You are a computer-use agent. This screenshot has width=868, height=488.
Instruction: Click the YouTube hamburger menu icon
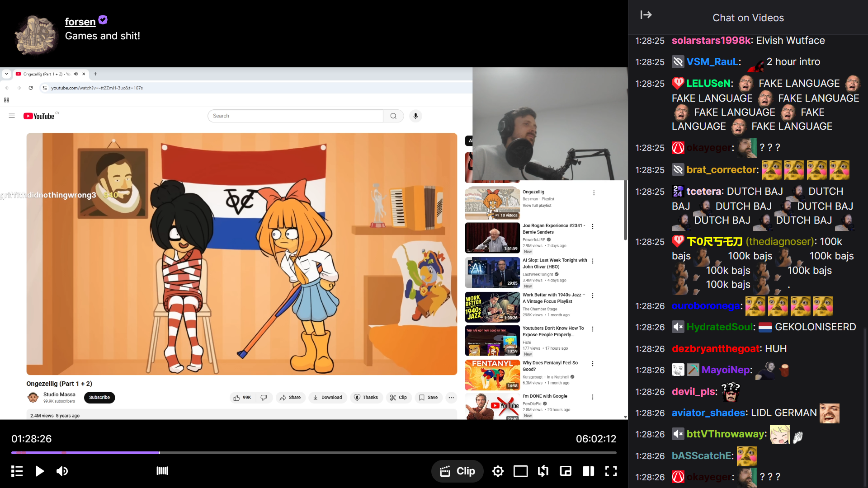point(12,116)
